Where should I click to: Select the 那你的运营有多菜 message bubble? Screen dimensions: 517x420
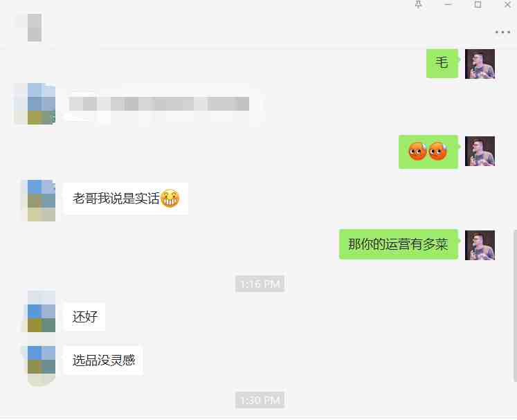pyautogui.click(x=398, y=244)
